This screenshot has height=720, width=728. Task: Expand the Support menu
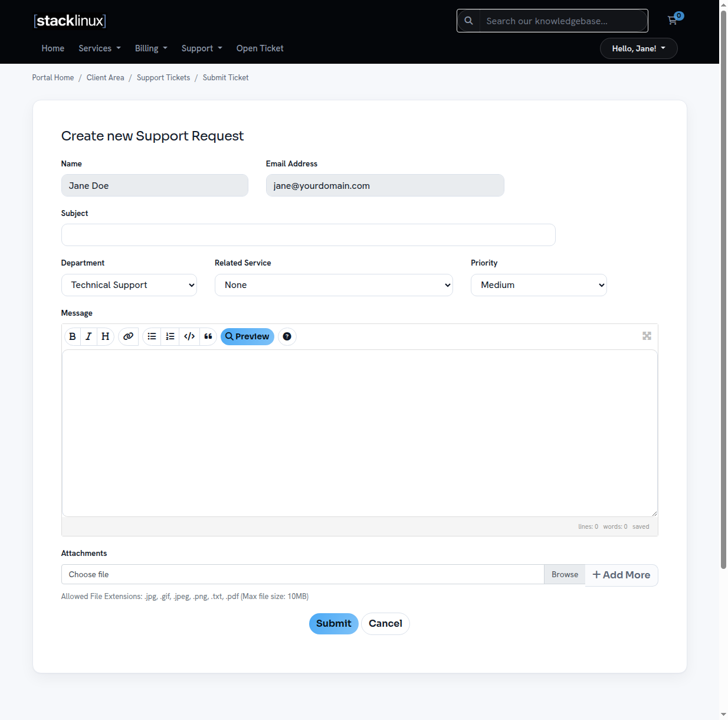tap(202, 48)
